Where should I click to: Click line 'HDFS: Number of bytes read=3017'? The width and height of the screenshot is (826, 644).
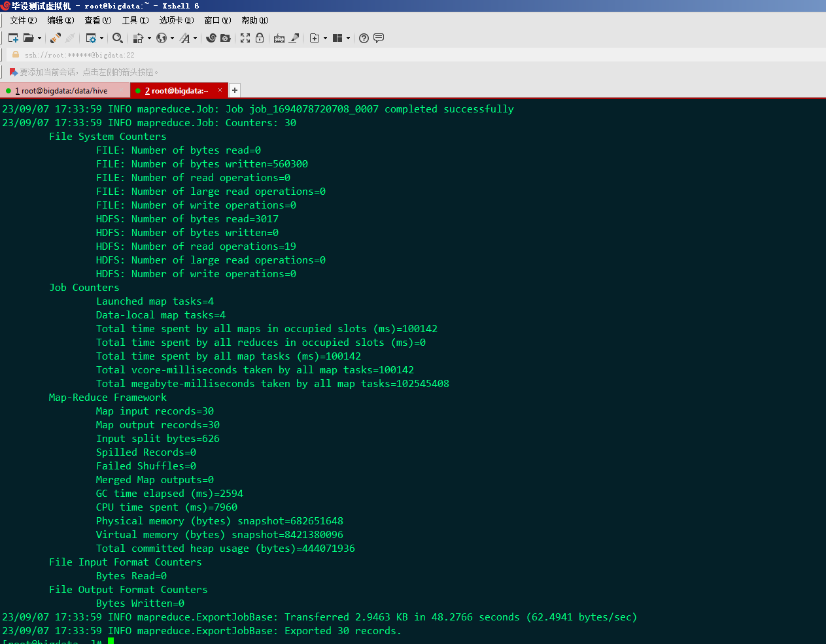(x=187, y=219)
